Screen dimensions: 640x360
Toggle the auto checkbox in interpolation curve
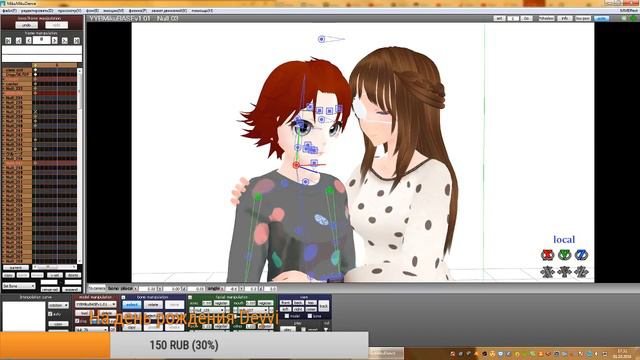tap(50, 314)
